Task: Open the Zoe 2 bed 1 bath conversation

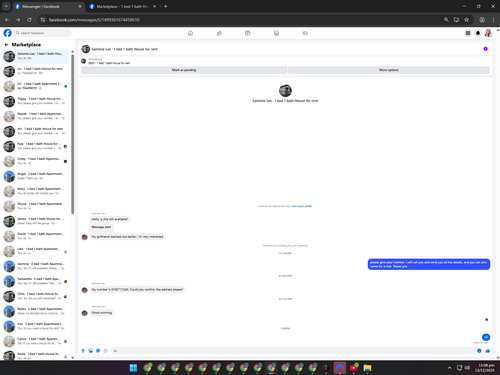Action: tap(35, 326)
